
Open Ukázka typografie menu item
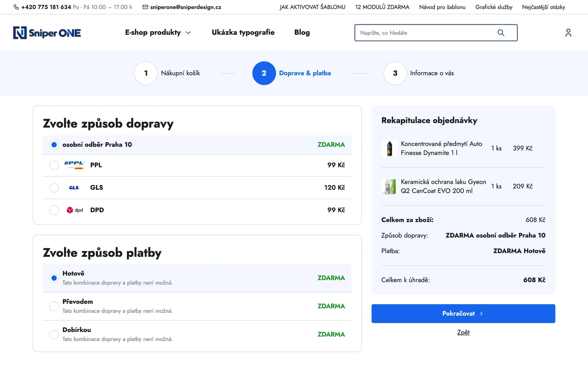[243, 32]
